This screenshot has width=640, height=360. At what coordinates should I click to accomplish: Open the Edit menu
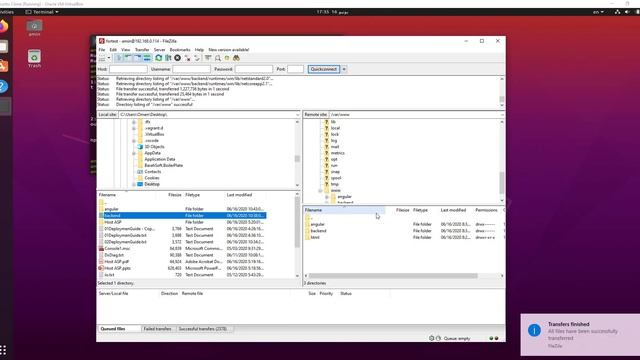click(113, 50)
